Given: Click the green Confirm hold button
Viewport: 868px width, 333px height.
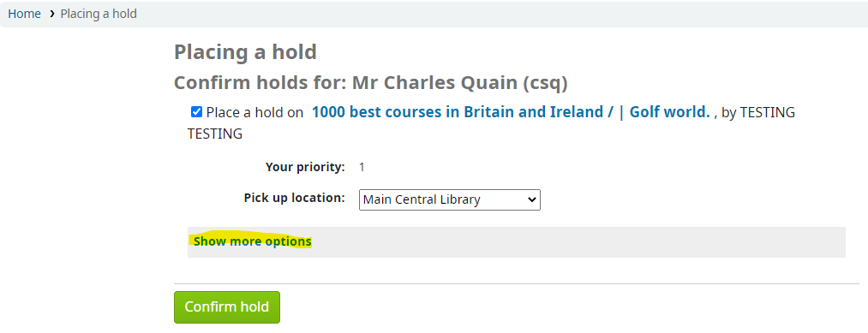Looking at the screenshot, I should [x=227, y=307].
